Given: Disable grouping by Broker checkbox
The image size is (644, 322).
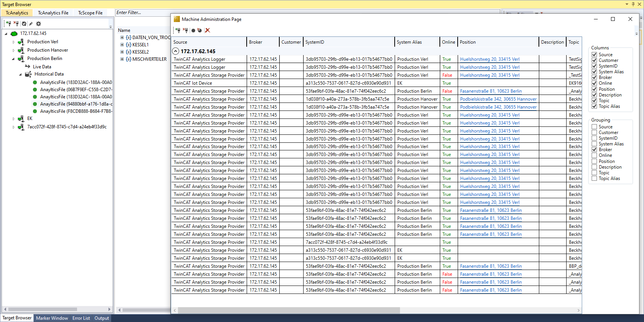Looking at the screenshot, I should click(x=594, y=150).
